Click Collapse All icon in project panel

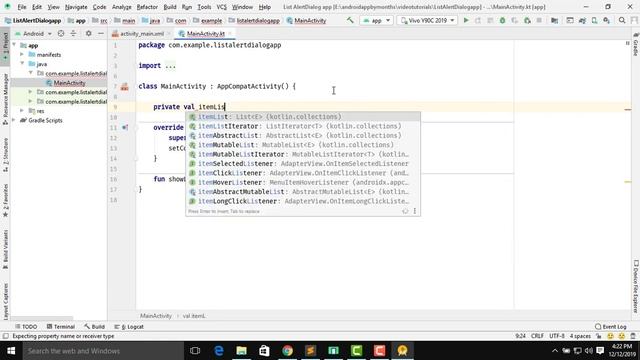coord(73,33)
